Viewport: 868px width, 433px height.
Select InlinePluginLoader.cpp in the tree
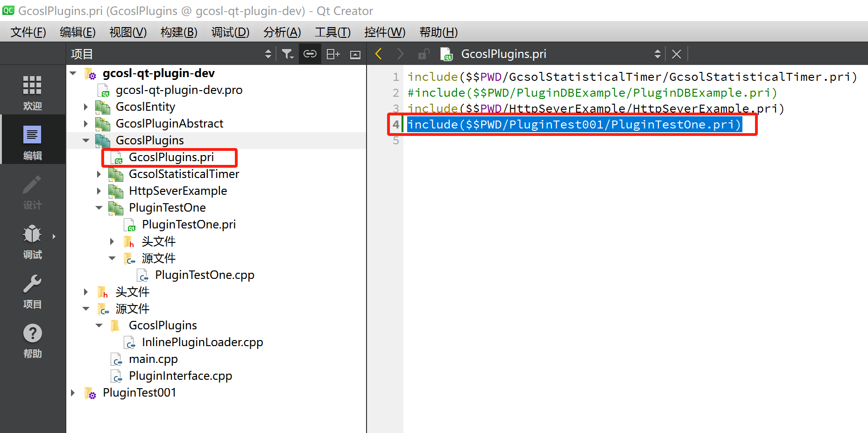[x=202, y=342]
